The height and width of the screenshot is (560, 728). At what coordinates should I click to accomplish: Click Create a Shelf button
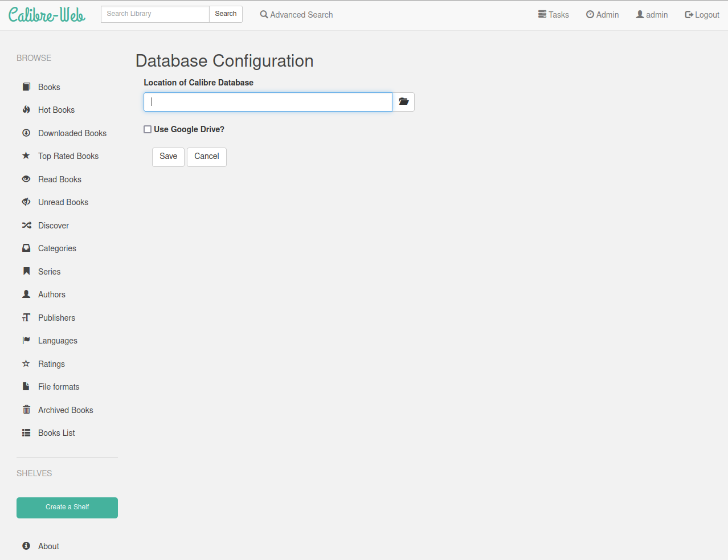[x=67, y=508]
